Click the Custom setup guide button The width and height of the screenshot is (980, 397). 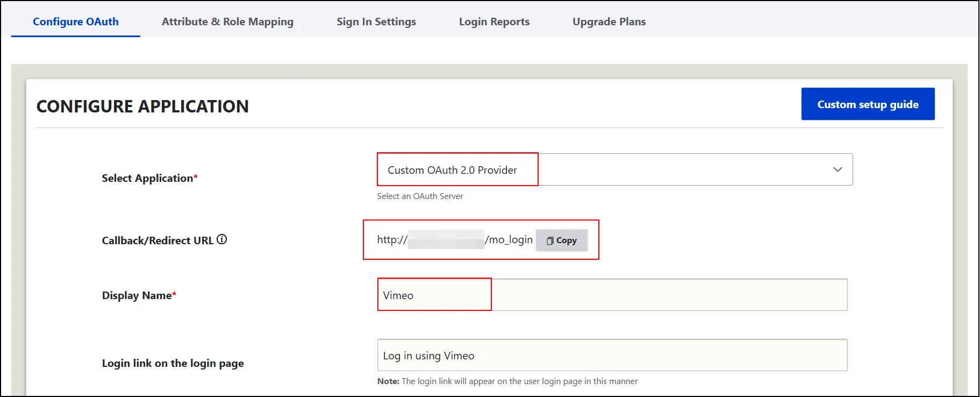[x=868, y=104]
